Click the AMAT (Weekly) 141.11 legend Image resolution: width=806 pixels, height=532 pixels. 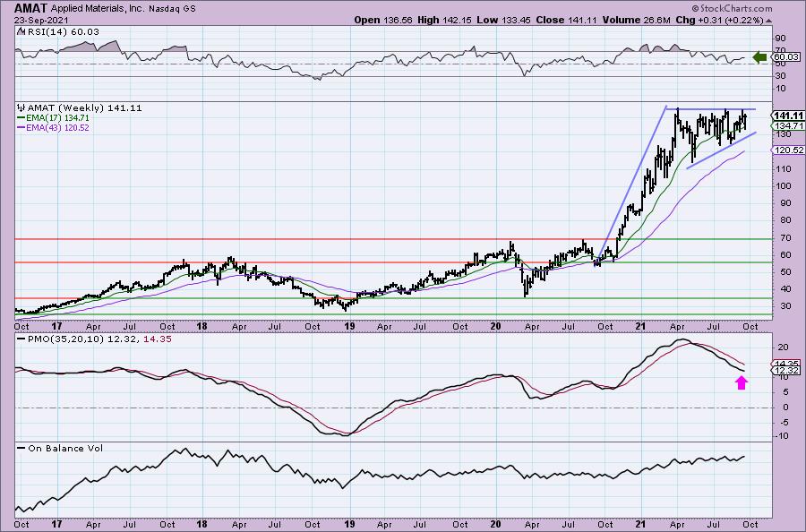(84, 108)
